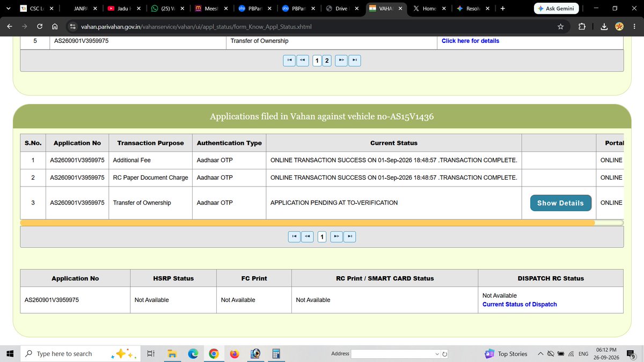Click the horizontal table scrollbar
This screenshot has height=362, width=644.
coord(308,222)
